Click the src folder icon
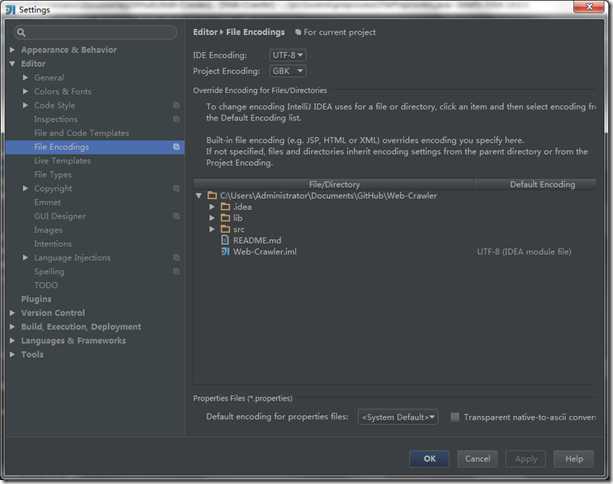Screen dimensions: 613x484 (226, 229)
